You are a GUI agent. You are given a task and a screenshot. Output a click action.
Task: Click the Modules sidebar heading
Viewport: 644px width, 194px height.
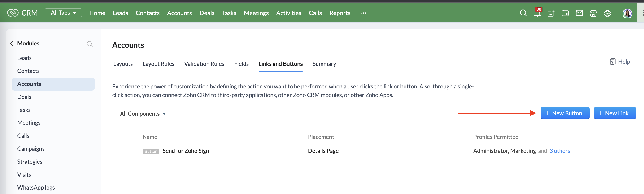tap(28, 44)
